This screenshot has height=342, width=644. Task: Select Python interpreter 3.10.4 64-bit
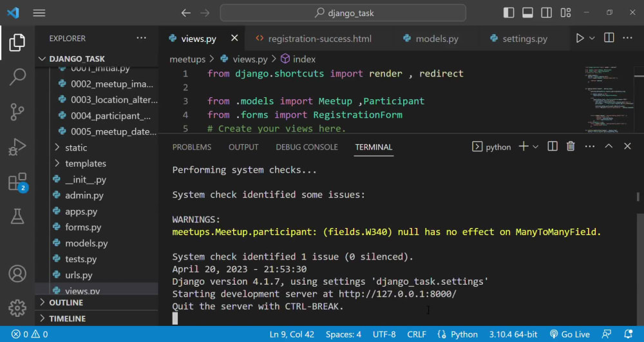coord(513,334)
